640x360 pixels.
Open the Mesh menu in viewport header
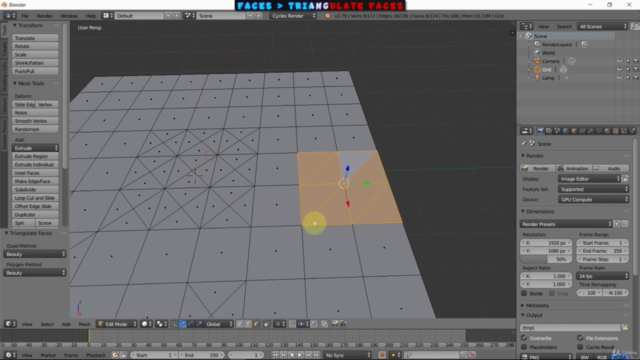[x=84, y=324]
